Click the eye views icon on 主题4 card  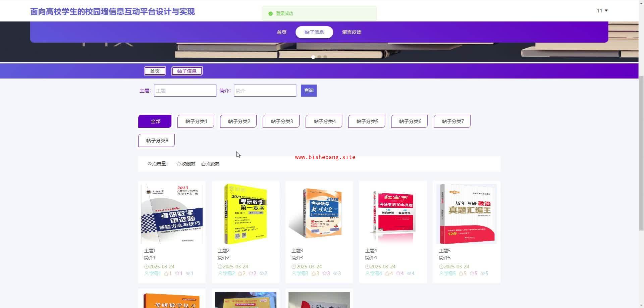[x=409, y=273]
